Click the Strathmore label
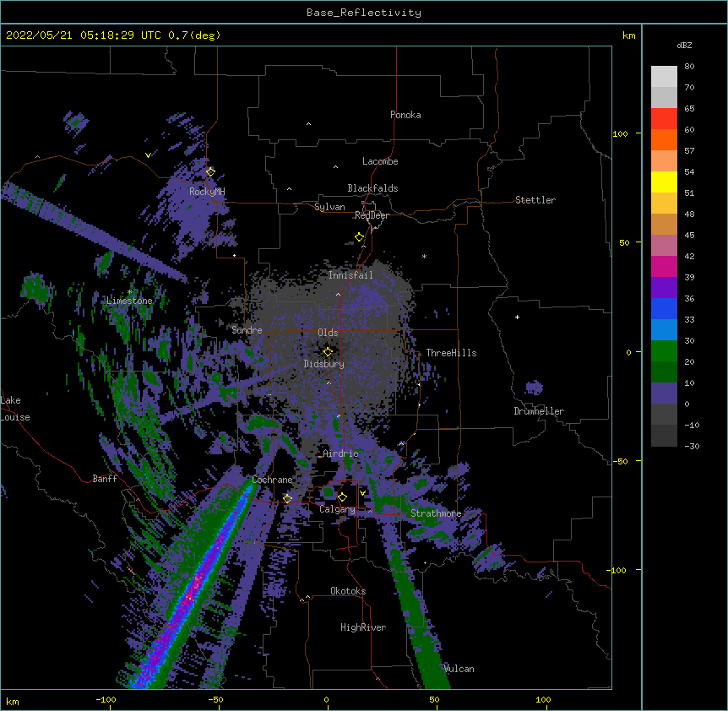The height and width of the screenshot is (711, 728). tap(436, 513)
